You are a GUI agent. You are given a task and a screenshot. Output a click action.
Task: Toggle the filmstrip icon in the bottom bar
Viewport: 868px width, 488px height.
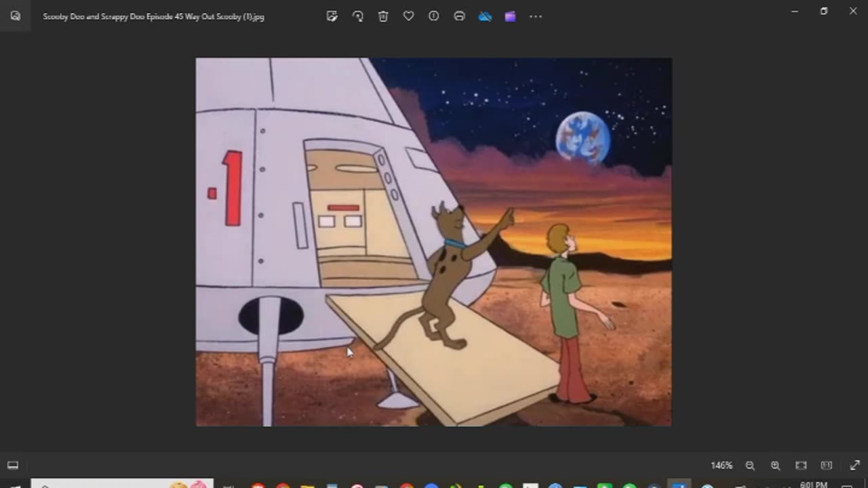(x=12, y=466)
